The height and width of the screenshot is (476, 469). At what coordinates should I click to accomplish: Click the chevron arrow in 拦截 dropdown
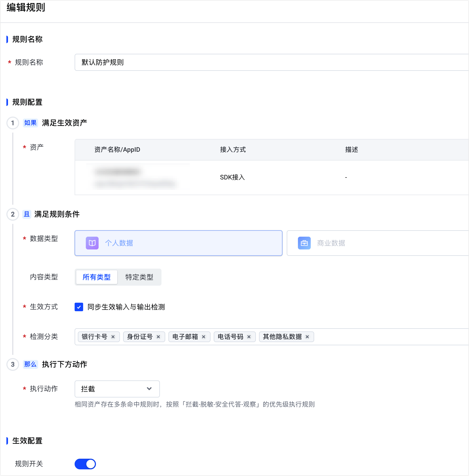tap(149, 389)
